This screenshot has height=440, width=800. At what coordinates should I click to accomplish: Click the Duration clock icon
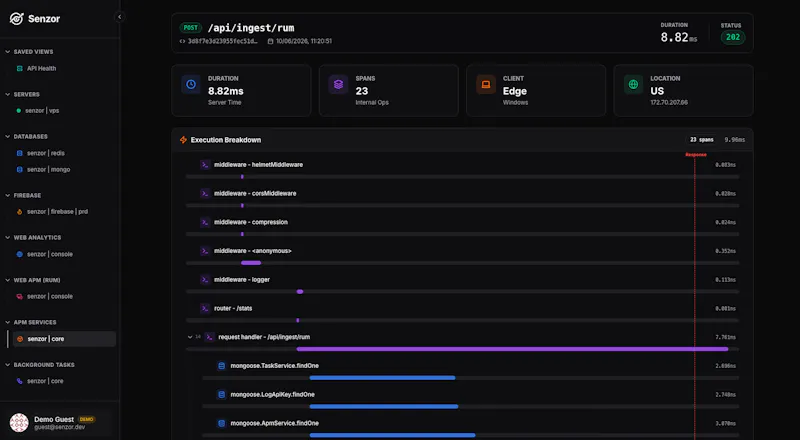191,84
